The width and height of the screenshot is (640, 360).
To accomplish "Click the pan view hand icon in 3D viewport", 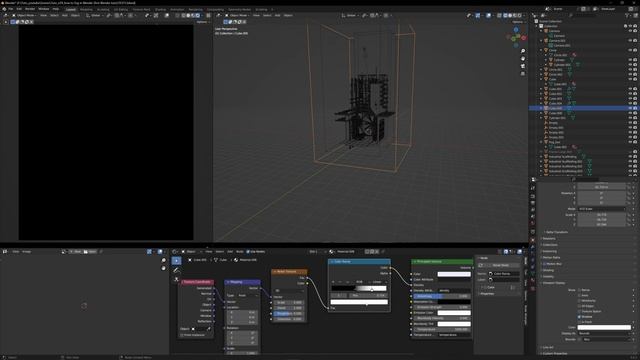I will (523, 58).
